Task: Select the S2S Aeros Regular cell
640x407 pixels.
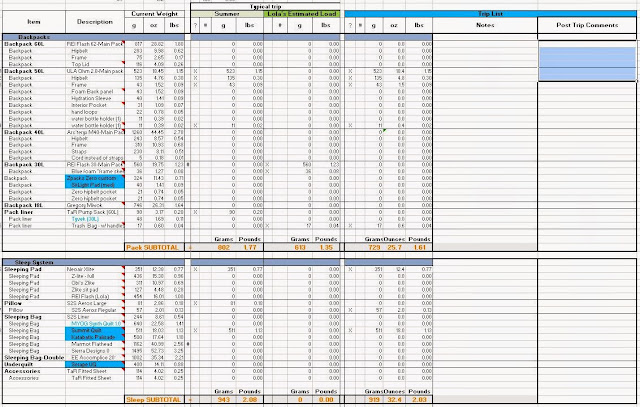Action: (x=95, y=310)
